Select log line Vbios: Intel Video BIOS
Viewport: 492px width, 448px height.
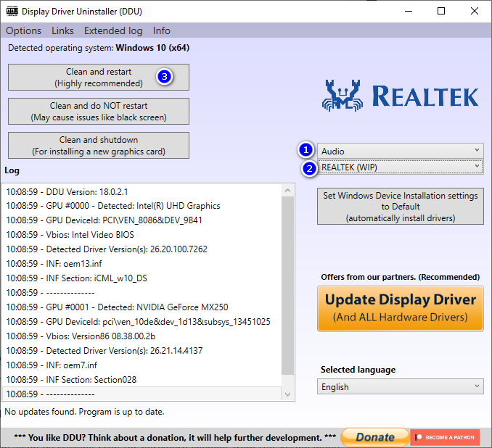click(142, 234)
